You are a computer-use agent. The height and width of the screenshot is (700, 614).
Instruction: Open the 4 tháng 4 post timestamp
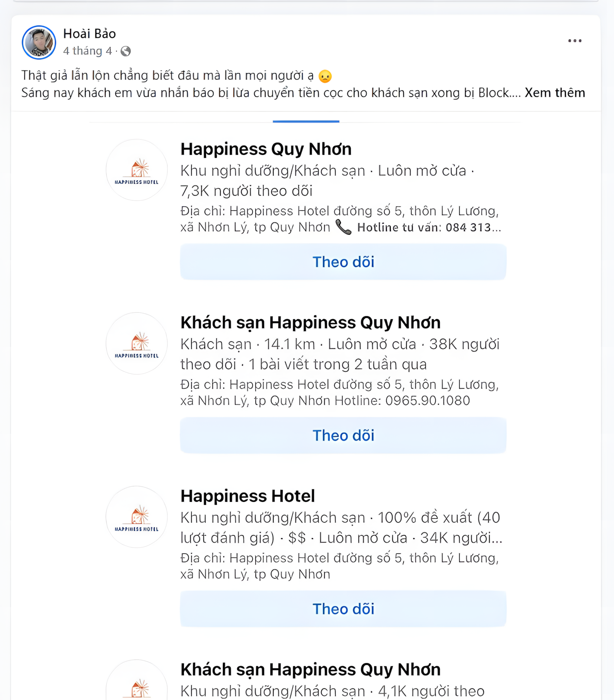tap(88, 51)
